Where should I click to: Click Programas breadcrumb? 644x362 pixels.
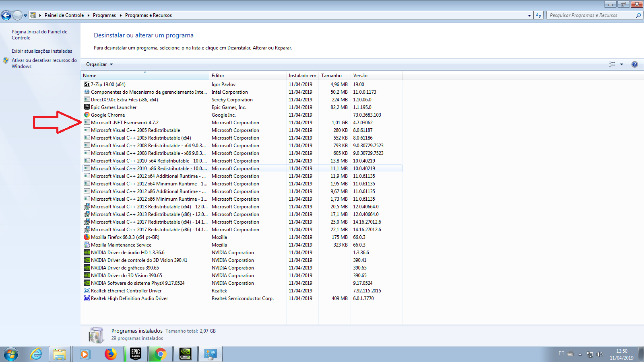(x=104, y=15)
